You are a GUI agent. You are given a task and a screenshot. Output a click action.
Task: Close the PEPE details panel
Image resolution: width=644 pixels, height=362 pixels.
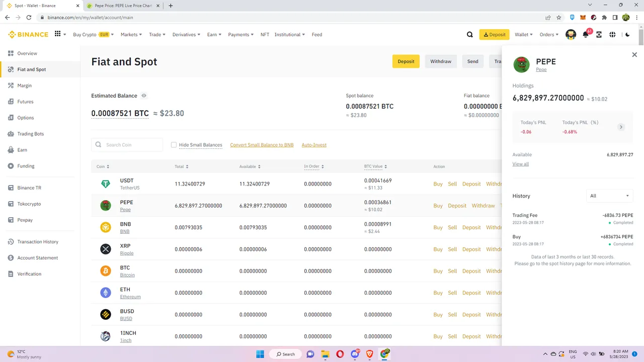coord(634,55)
